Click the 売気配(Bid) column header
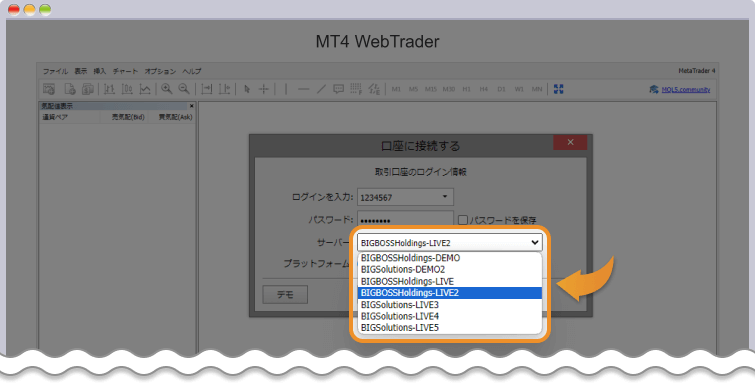 pos(124,117)
